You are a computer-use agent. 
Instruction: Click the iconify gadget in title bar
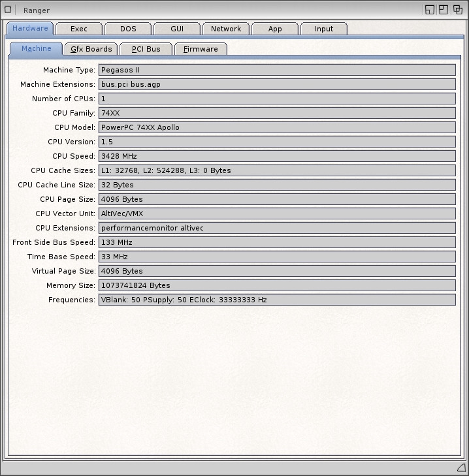pyautogui.click(x=429, y=10)
